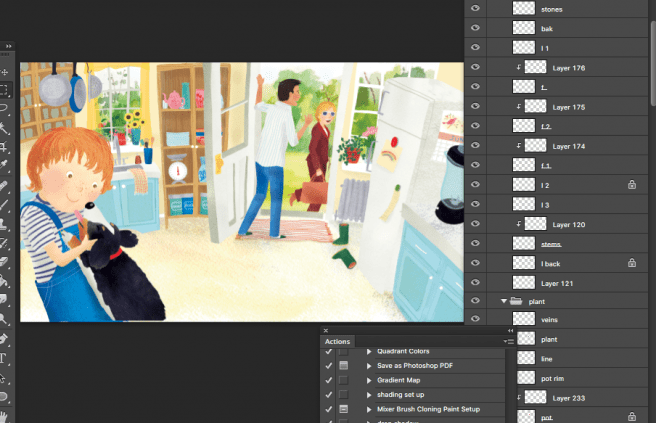The image size is (656, 423).
Task: Select the Rectangular Marquee tool
Action: [x=5, y=89]
